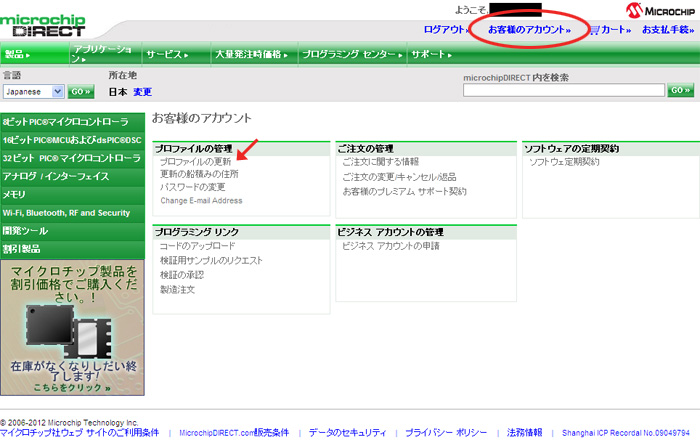Select Wi-Fi, Bluetooth, RF and Security category
Screen dimensions: 700x448
click(67, 213)
